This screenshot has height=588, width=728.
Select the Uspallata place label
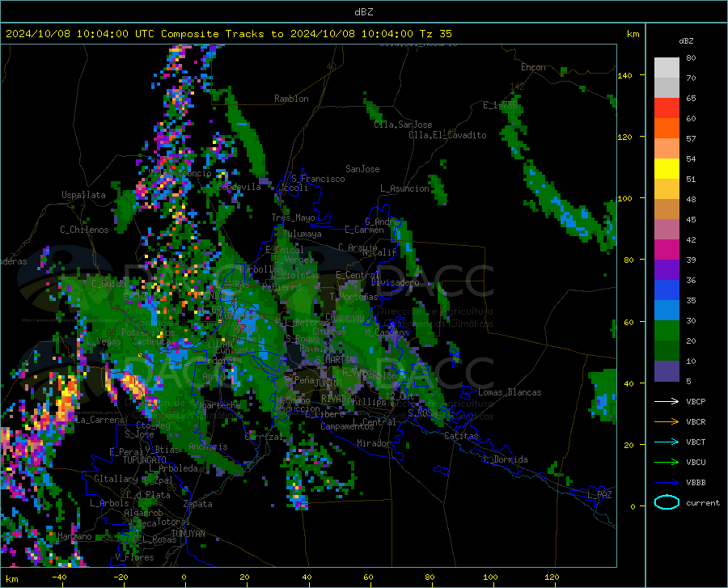click(x=83, y=195)
